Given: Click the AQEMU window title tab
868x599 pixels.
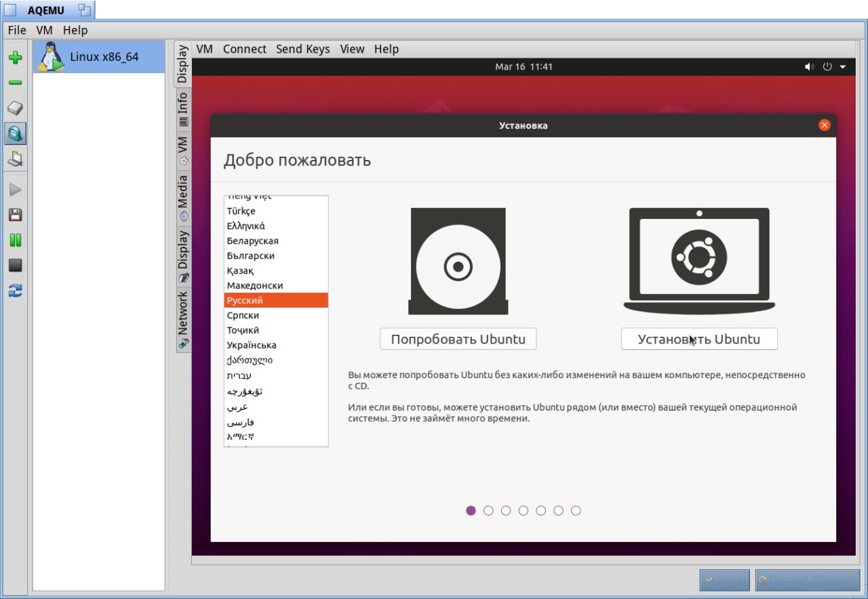Looking at the screenshot, I should click(x=47, y=10).
